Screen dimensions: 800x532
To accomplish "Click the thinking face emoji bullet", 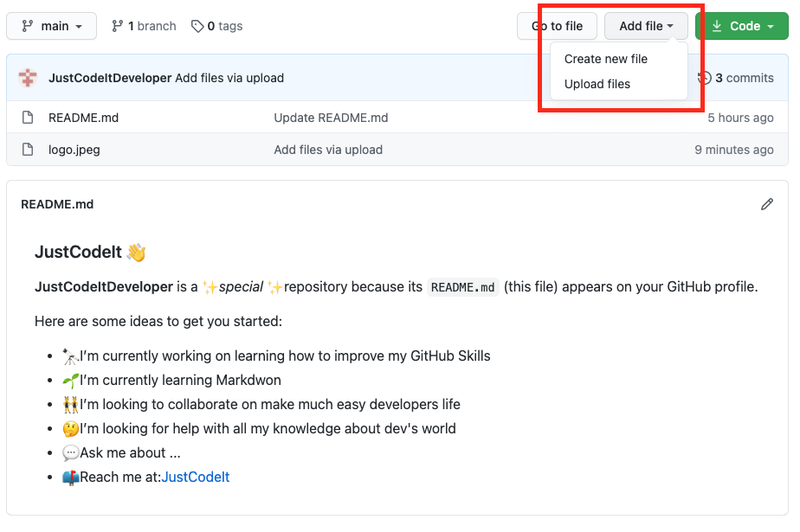I will [70, 429].
